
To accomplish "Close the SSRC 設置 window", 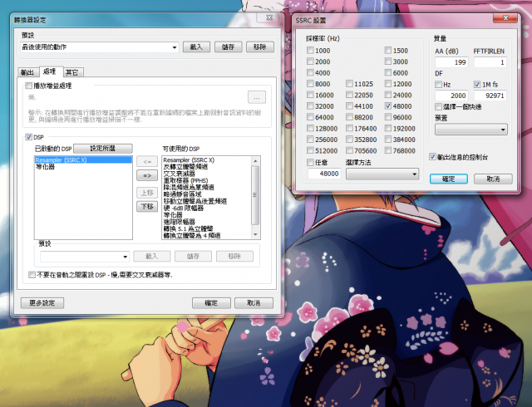I will [x=505, y=18].
